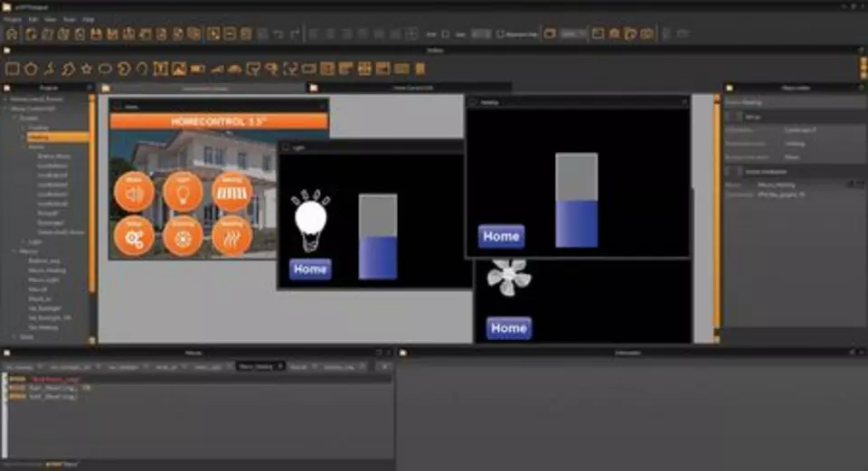
Task: Select the rectangle shape tool
Action: click(13, 69)
